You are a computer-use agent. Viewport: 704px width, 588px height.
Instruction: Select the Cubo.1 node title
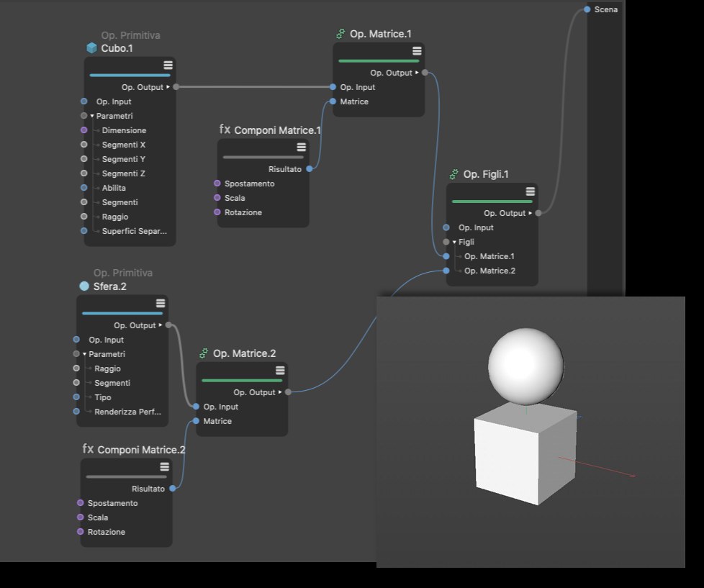[x=117, y=48]
